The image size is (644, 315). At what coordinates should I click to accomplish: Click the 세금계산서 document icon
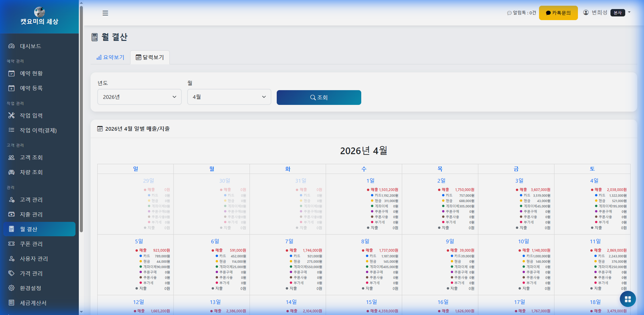pyautogui.click(x=11, y=303)
